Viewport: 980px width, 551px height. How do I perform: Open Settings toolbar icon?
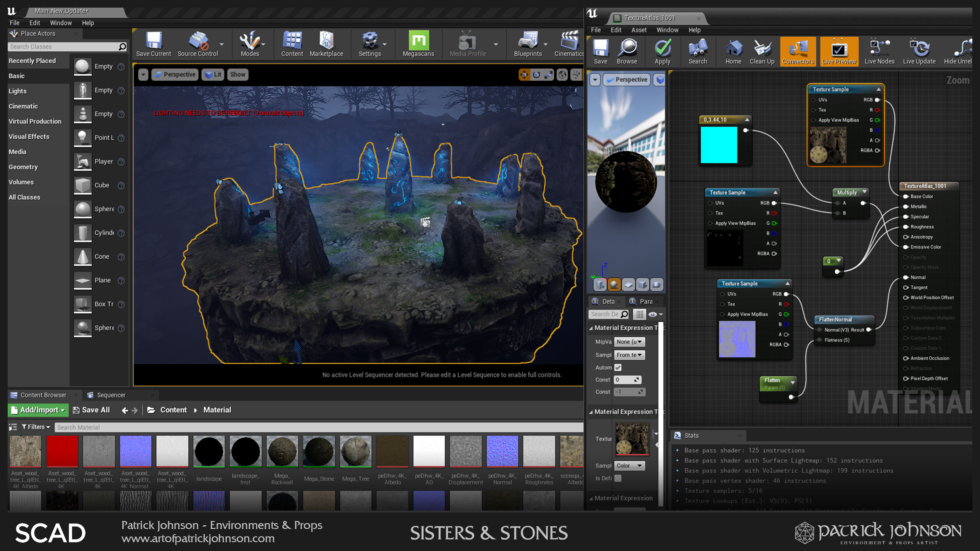click(369, 44)
